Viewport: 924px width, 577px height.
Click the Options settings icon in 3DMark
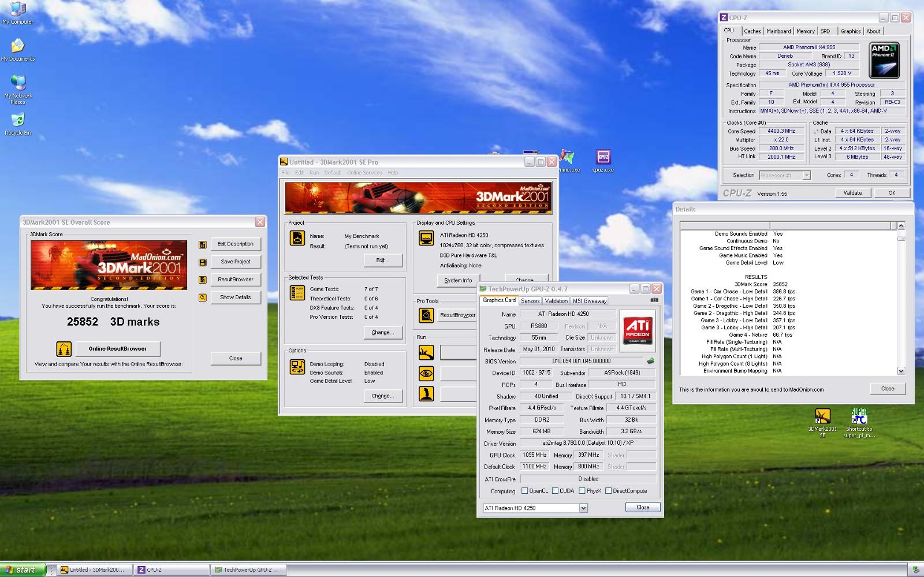(297, 367)
